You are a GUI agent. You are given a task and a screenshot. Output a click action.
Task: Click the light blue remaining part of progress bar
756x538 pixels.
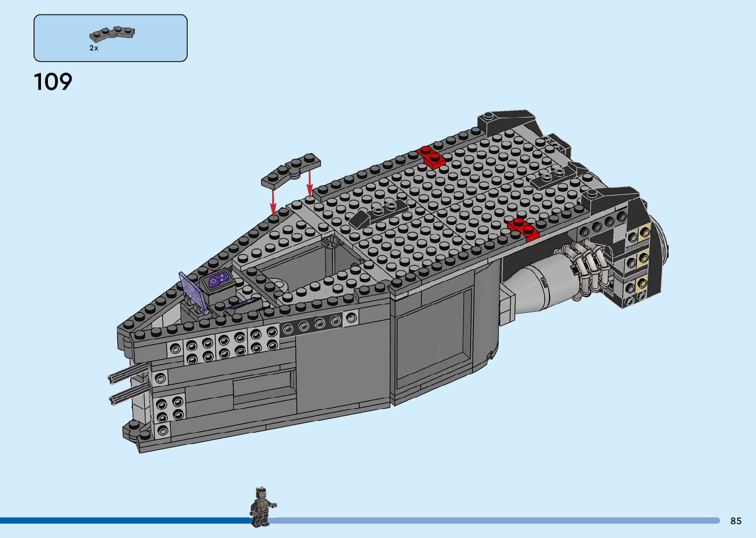[x=494, y=520]
